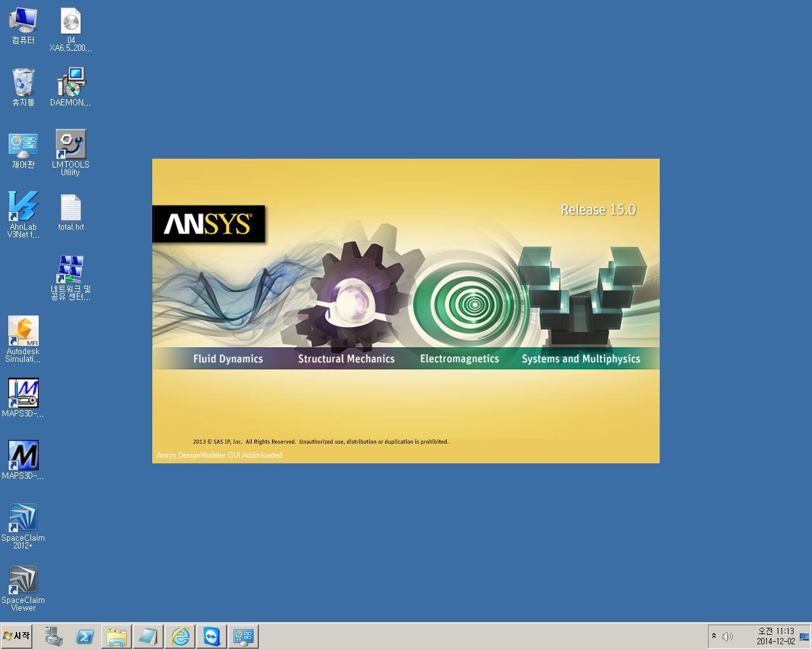
Task: Click the clock showing 오전 11:13
Action: click(x=776, y=631)
